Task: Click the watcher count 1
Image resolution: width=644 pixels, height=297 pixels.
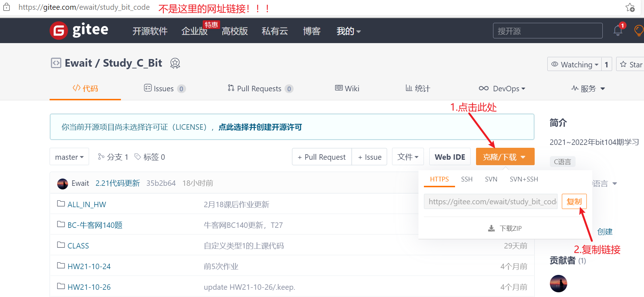Action: tap(607, 64)
